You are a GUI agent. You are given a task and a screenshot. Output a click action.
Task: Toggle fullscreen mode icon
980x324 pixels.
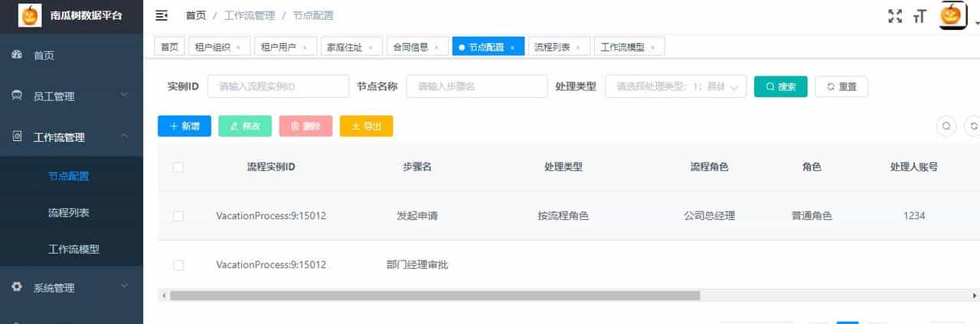(894, 16)
